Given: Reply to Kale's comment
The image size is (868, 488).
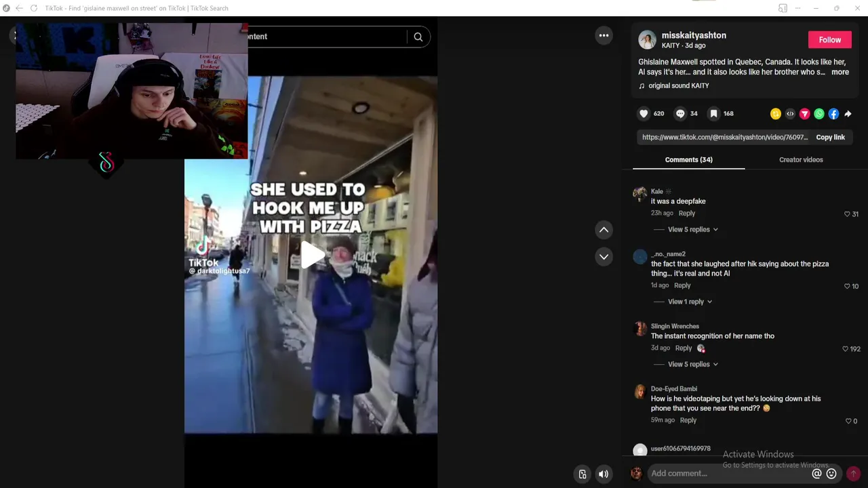Looking at the screenshot, I should (x=686, y=213).
